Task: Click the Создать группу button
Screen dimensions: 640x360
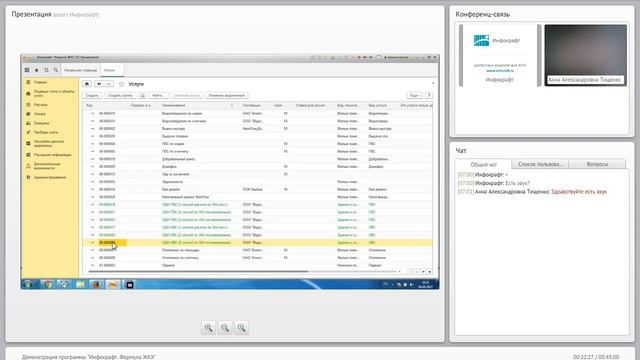Action: pyautogui.click(x=120, y=96)
